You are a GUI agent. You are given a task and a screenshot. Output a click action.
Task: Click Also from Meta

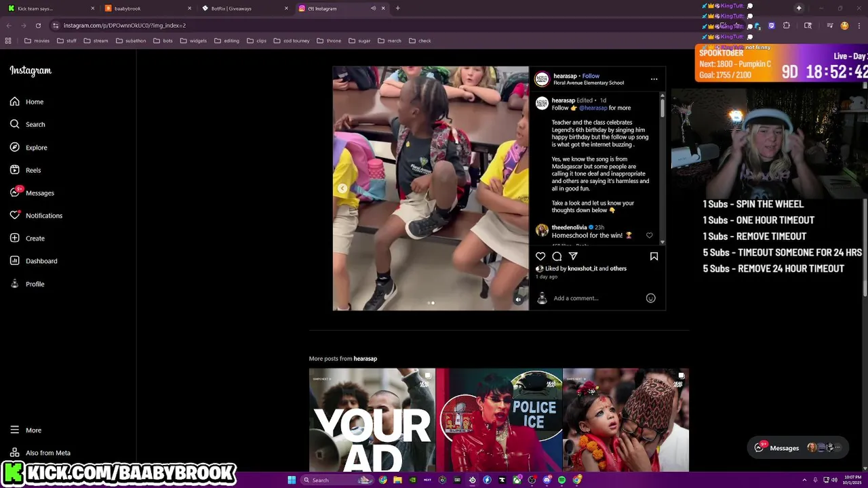click(x=40, y=453)
